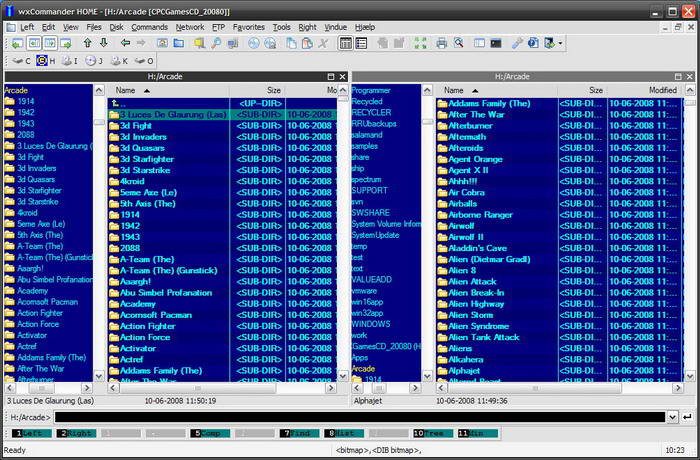Image resolution: width=700 pixels, height=460 pixels.
Task: Click the fullscreen green arrows icon
Action: point(419,43)
